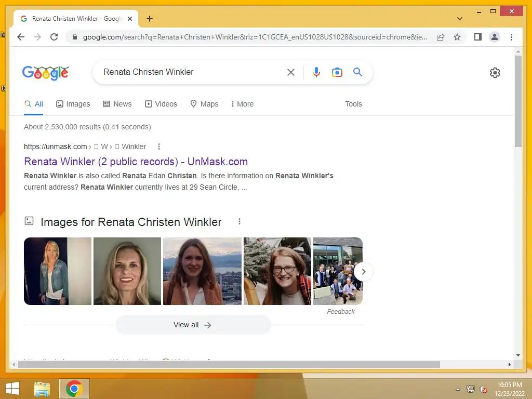
Task: Open thumbnail of woman wearing glasses
Action: [277, 271]
